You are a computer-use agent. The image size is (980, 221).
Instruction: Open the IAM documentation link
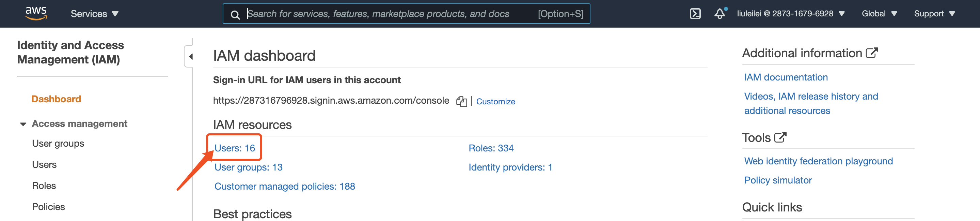[x=786, y=77]
